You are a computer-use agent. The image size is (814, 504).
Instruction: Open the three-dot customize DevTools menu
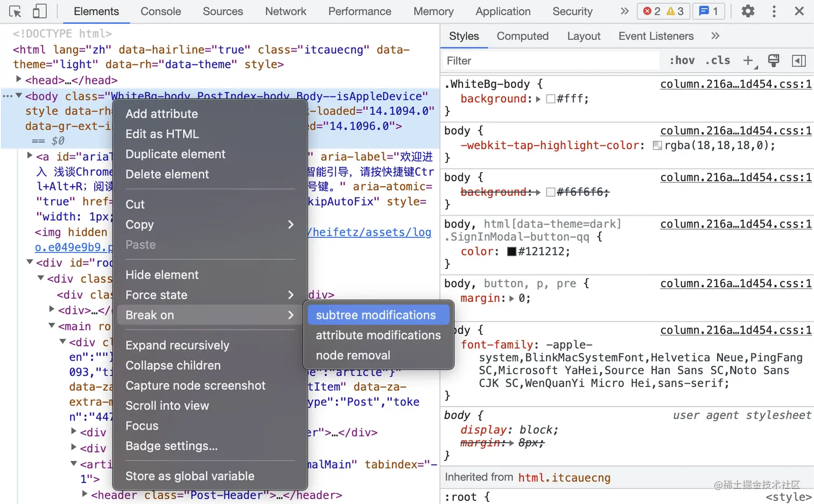point(774,11)
